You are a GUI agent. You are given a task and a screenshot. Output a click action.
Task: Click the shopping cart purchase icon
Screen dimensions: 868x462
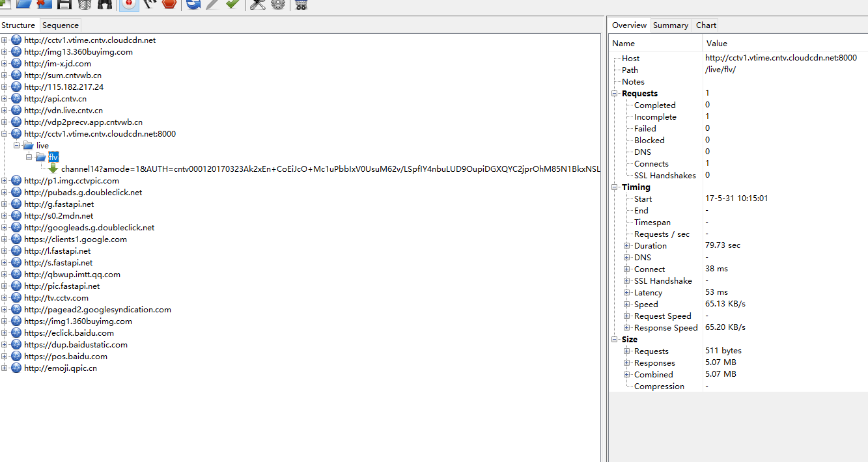(301, 4)
